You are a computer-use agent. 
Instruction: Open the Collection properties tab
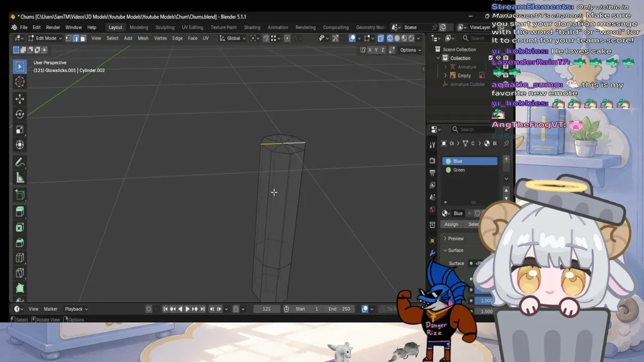tap(432, 225)
